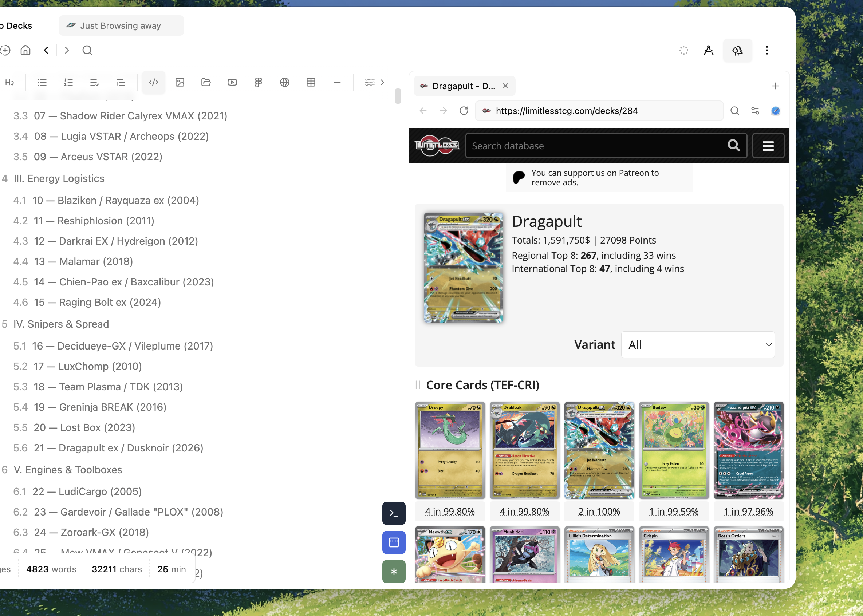This screenshot has height=616, width=863.
Task: Click the three-dot more options menu
Action: [x=767, y=51]
